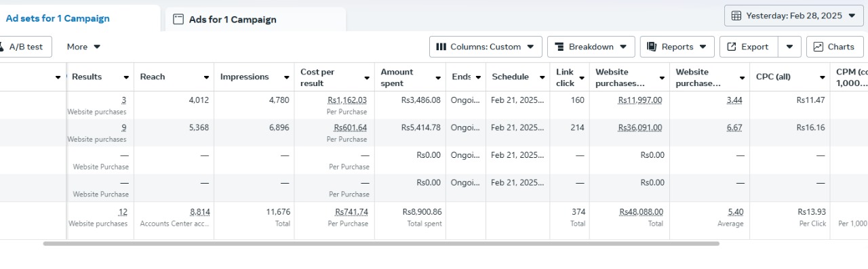The image size is (868, 269).
Task: Open the Amount spent column arrow
Action: [437, 77]
